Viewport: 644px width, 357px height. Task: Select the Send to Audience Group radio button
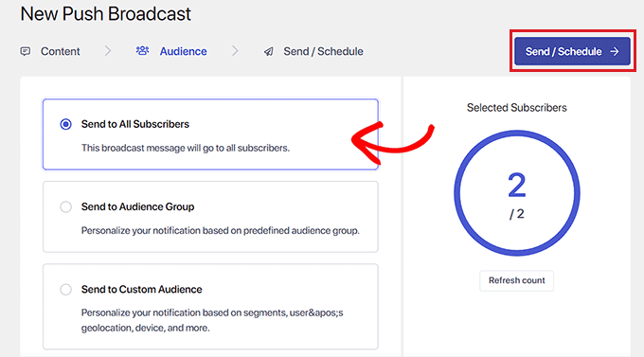65,206
